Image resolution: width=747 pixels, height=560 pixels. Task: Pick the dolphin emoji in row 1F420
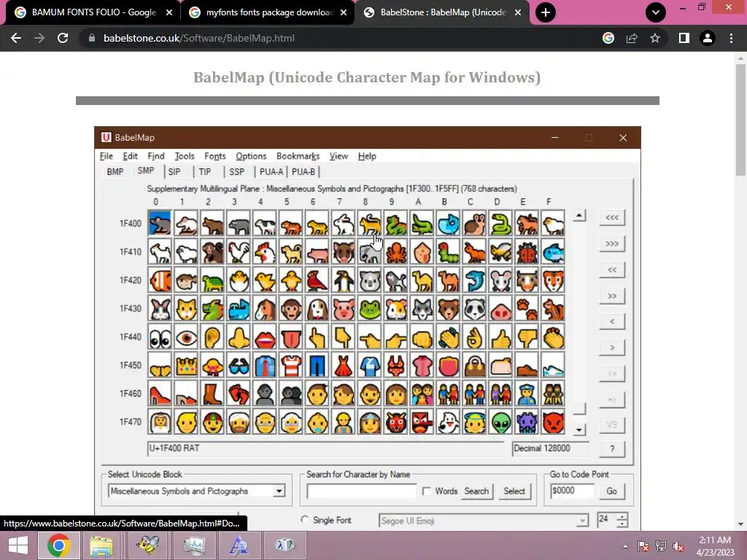pos(474,280)
